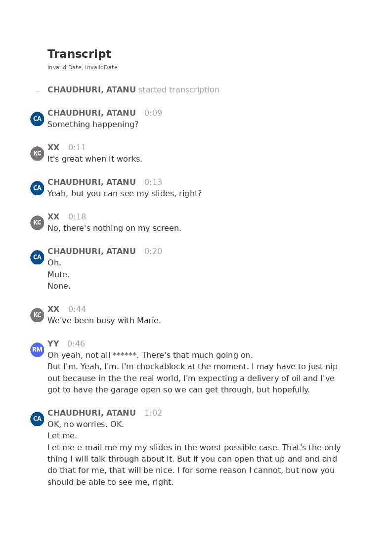Viewport: 392px width, 555px height.
Task: Click the CA avatar at 0:09
Action: (x=37, y=119)
